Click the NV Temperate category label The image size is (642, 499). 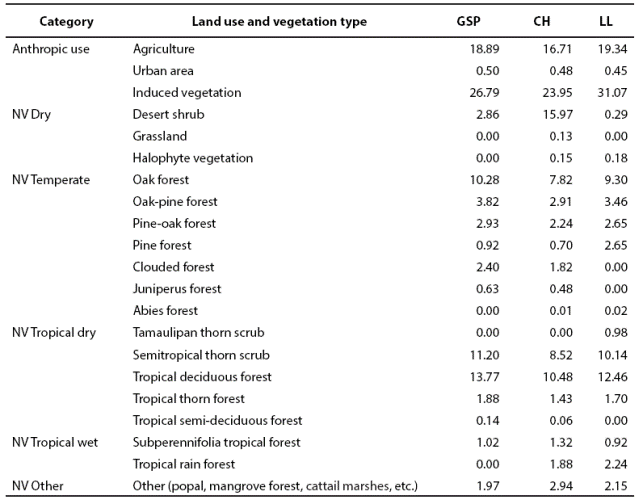pyautogui.click(x=51, y=180)
